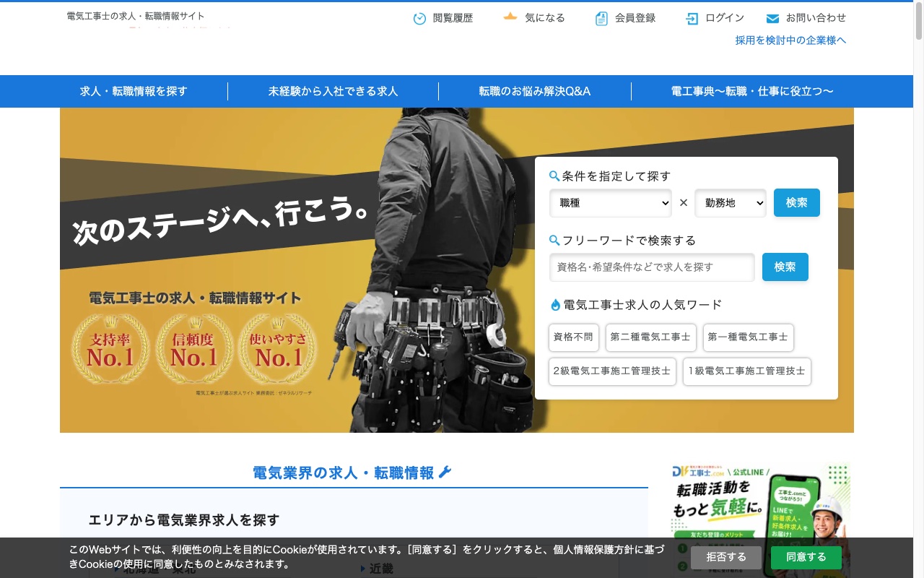Open the 勤務地 dropdown
The height and width of the screenshot is (578, 924).
731,203
